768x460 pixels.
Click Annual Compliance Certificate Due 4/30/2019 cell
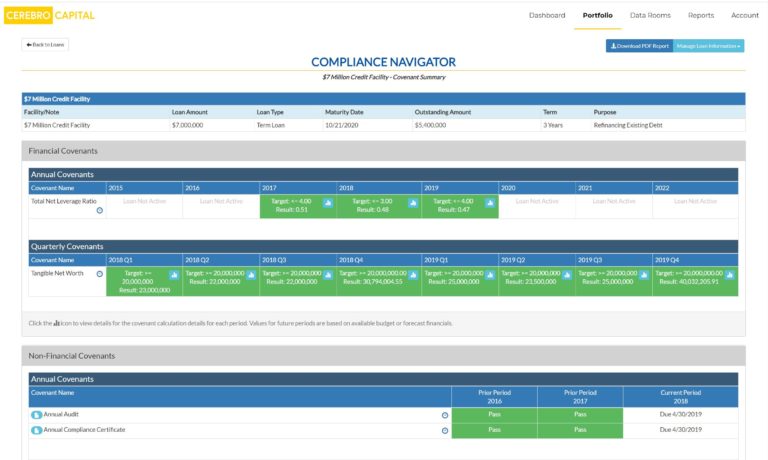click(680, 430)
